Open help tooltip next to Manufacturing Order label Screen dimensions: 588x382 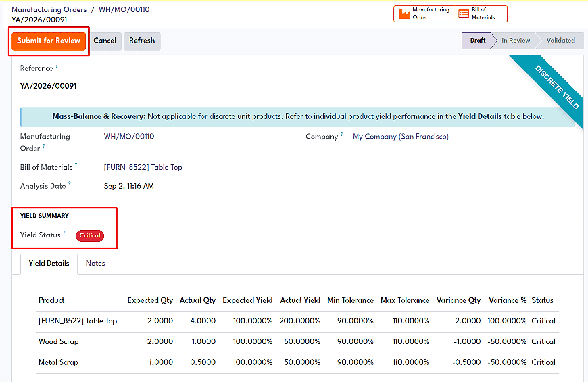click(x=44, y=146)
